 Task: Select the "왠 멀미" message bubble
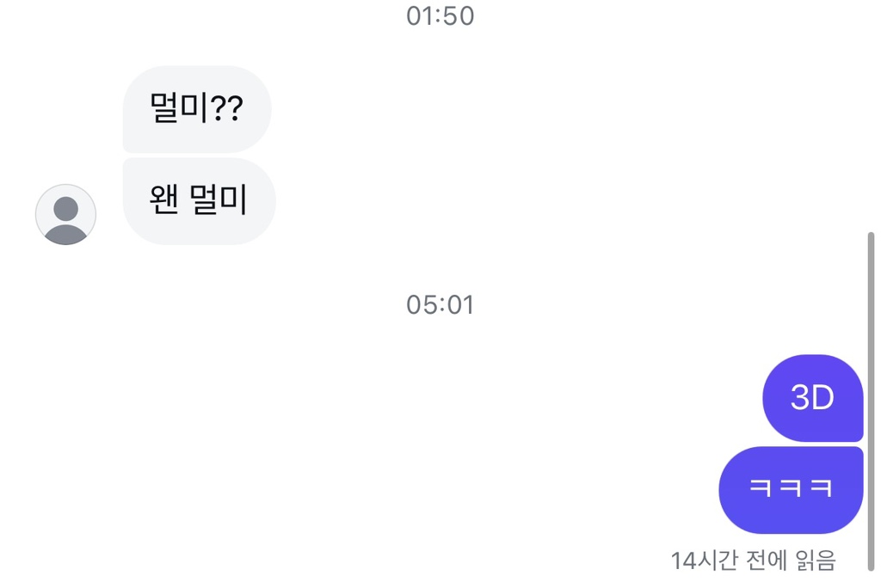click(199, 201)
